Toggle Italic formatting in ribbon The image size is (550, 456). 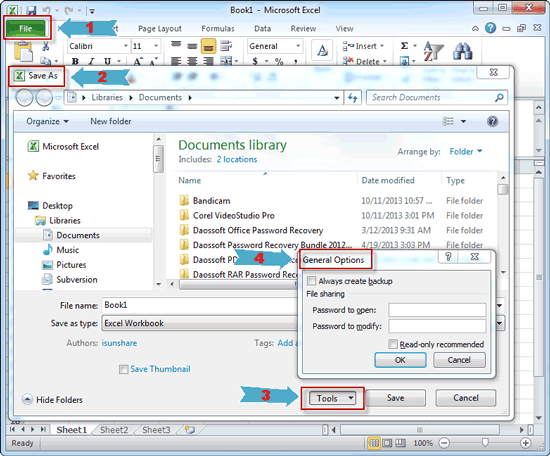[91, 61]
